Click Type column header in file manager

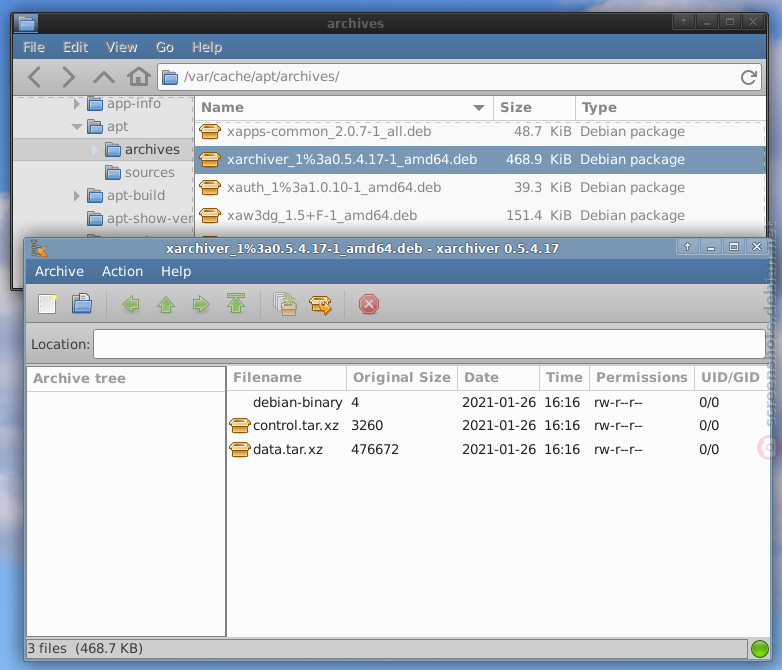click(x=670, y=108)
